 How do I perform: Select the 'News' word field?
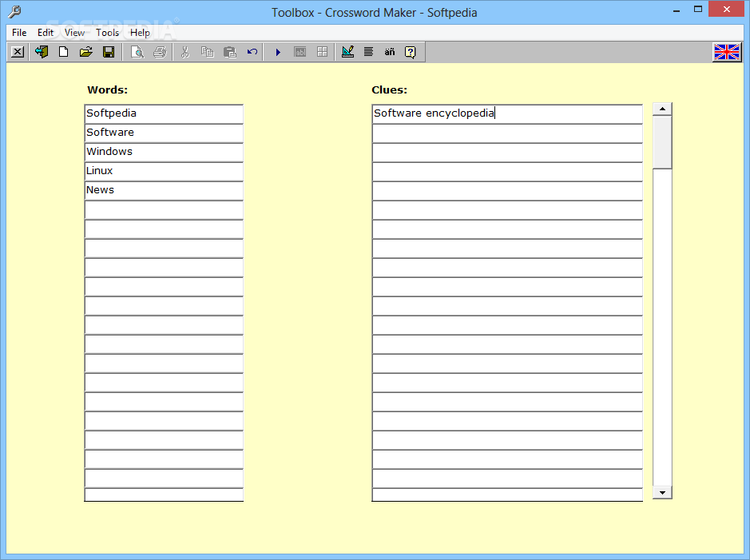(164, 190)
